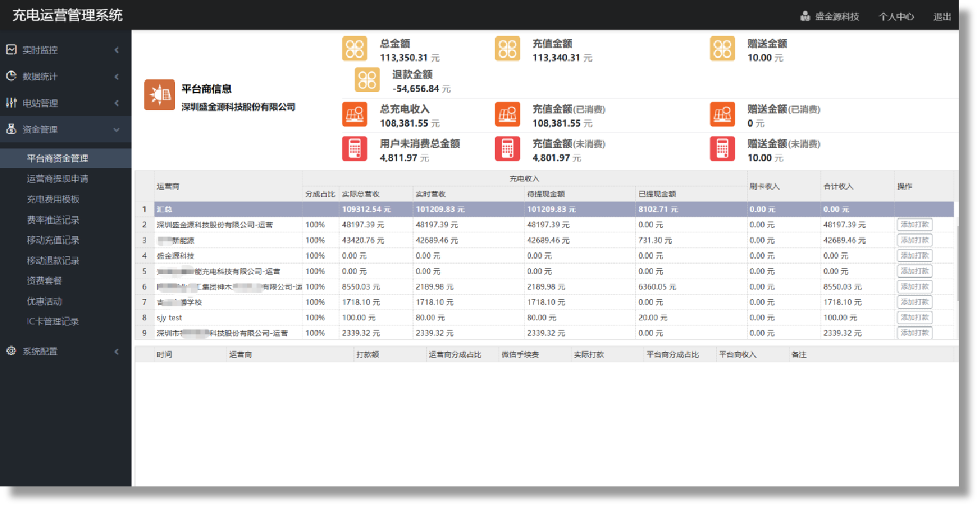Click the 数据统计 pie chart icon

coord(11,76)
